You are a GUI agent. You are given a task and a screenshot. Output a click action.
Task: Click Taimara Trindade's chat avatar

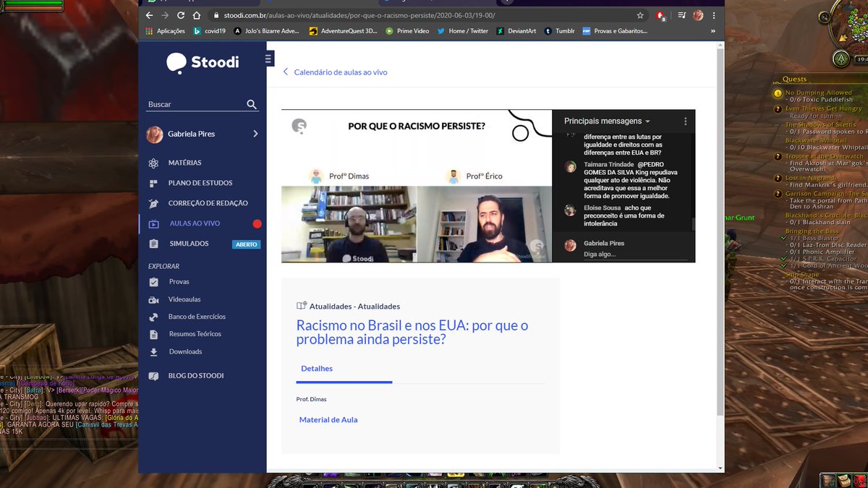pos(571,167)
